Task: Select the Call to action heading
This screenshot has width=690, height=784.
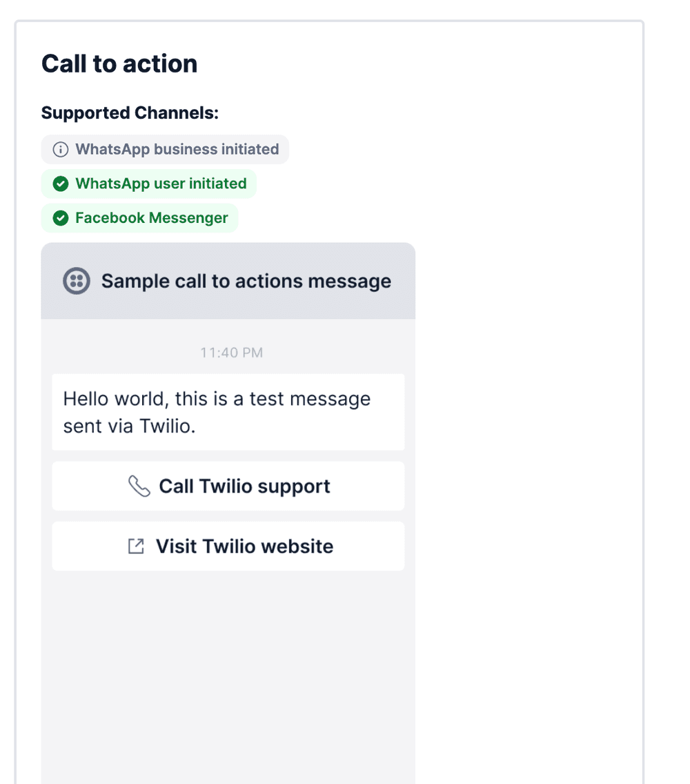Action: click(119, 63)
